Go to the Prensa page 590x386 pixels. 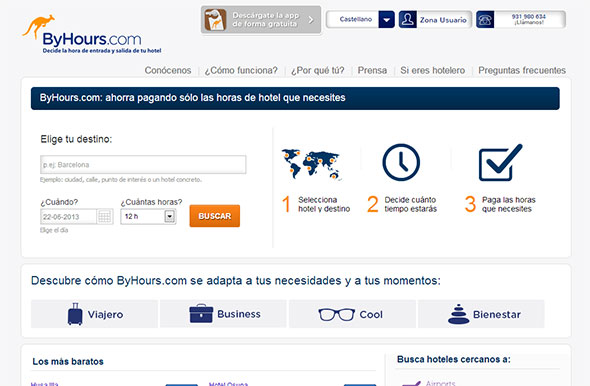click(x=372, y=70)
